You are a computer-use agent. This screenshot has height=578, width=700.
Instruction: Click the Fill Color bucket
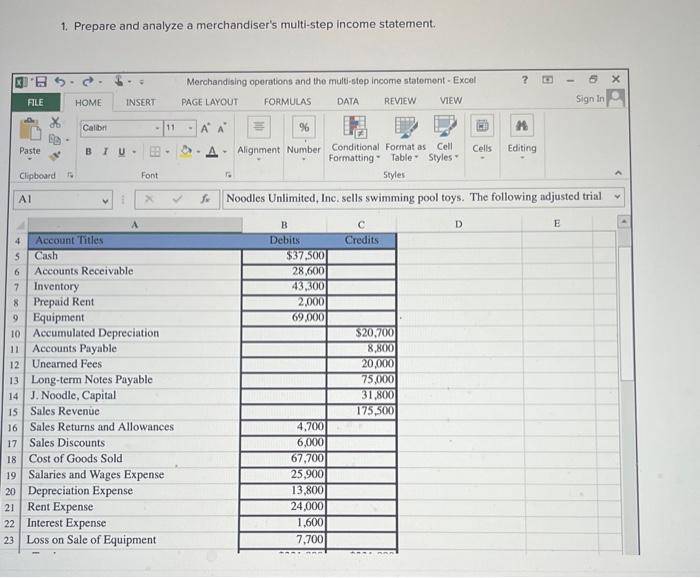(186, 152)
